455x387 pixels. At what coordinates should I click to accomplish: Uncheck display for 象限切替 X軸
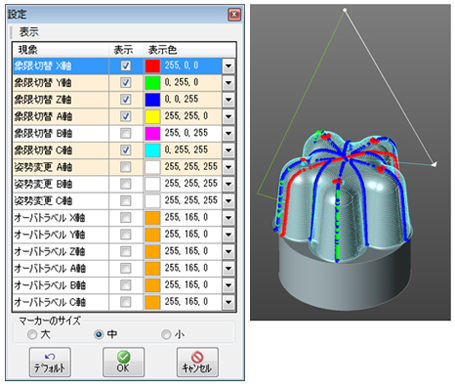pyautogui.click(x=125, y=66)
